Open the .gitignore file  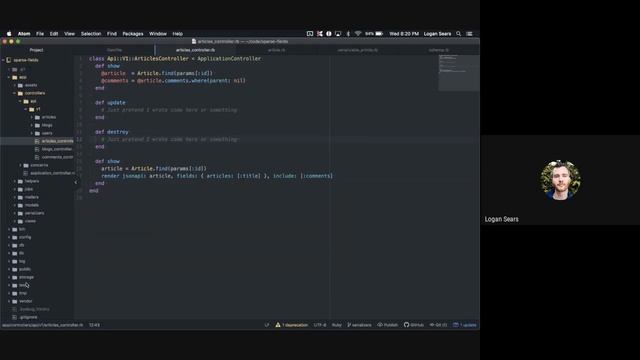pos(28,317)
